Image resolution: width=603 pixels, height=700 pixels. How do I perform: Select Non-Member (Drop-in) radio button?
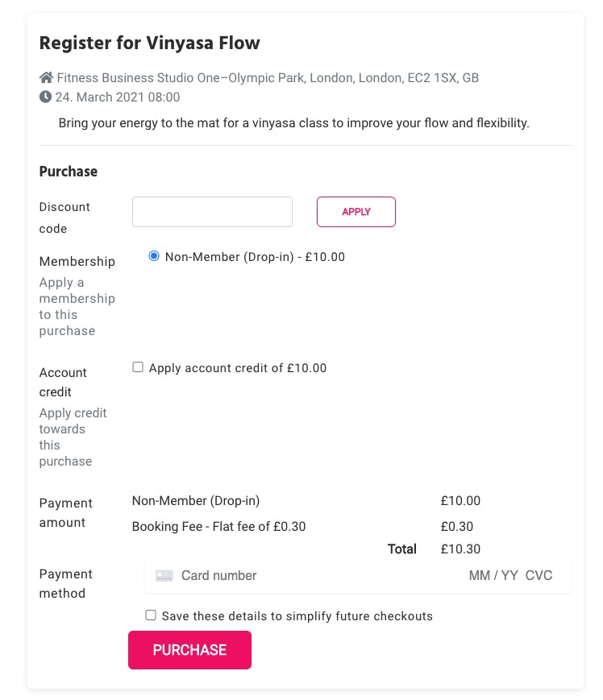pyautogui.click(x=154, y=256)
